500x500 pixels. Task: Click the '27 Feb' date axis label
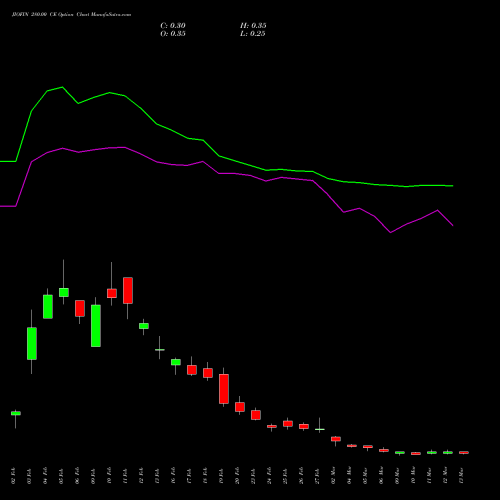click(x=317, y=476)
